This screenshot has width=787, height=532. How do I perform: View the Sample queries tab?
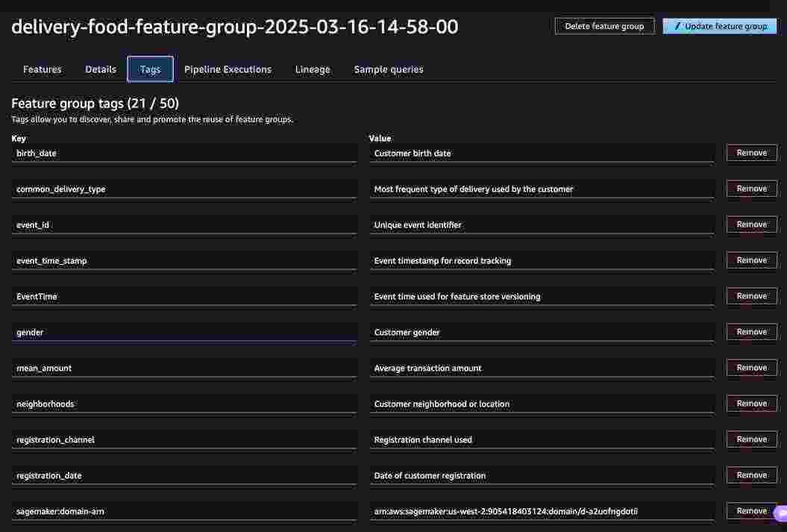(x=389, y=69)
